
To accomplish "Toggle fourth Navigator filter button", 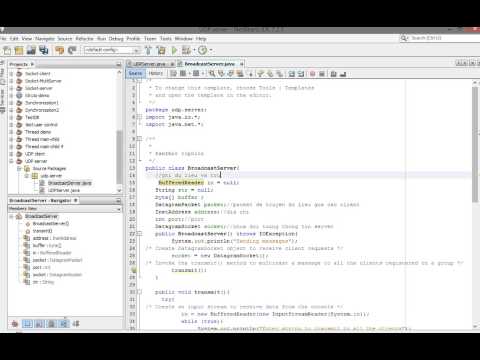I will tap(64, 324).
